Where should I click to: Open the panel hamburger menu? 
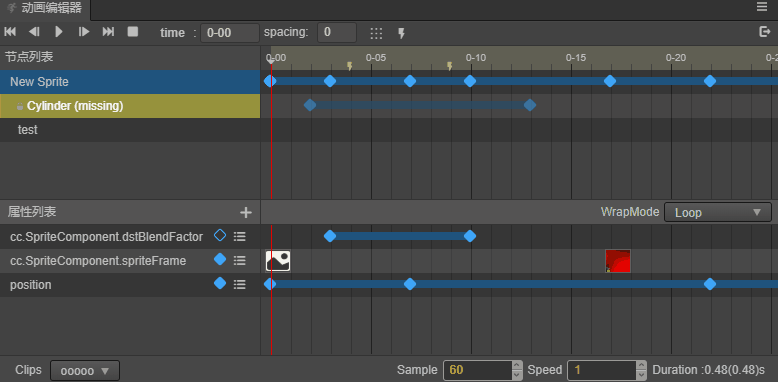click(x=762, y=6)
